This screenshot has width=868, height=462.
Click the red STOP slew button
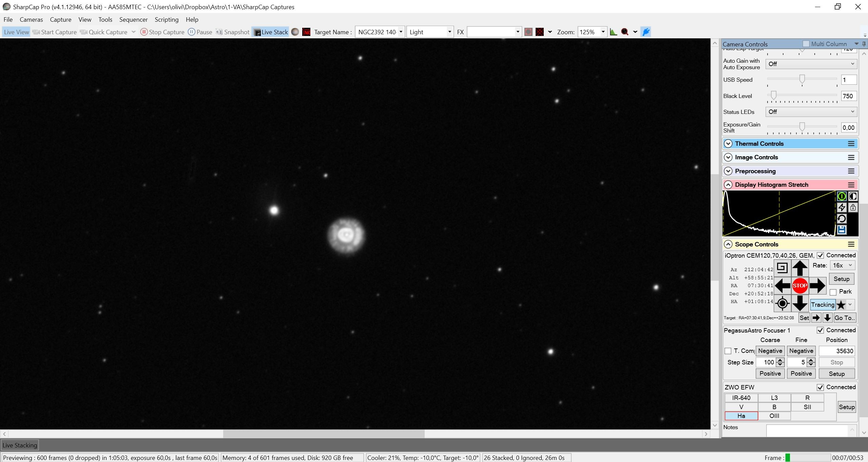(x=799, y=285)
